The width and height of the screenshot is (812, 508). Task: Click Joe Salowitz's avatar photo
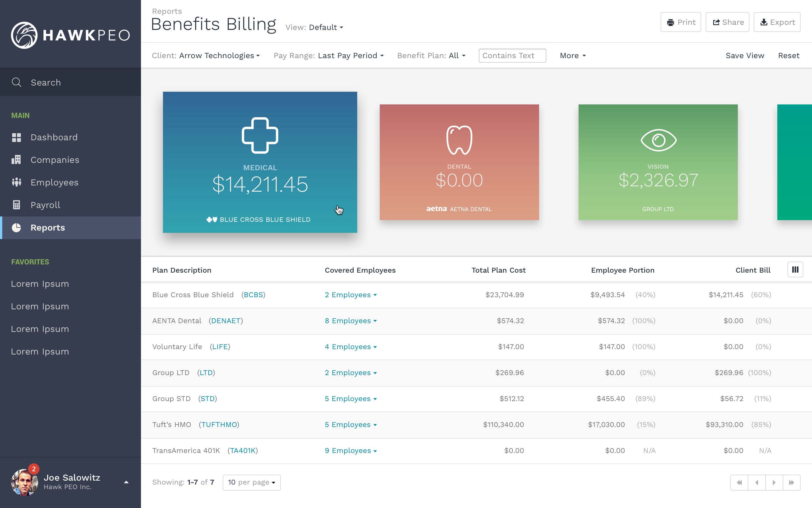(24, 483)
